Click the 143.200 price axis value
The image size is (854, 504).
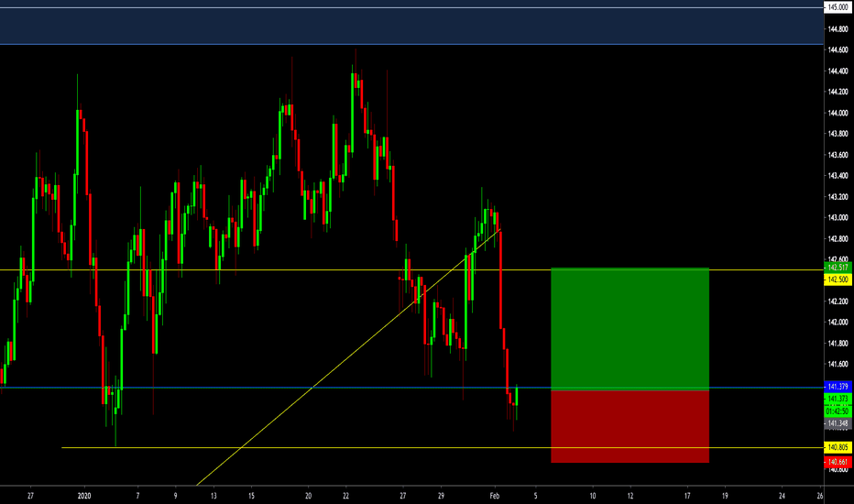(838, 197)
